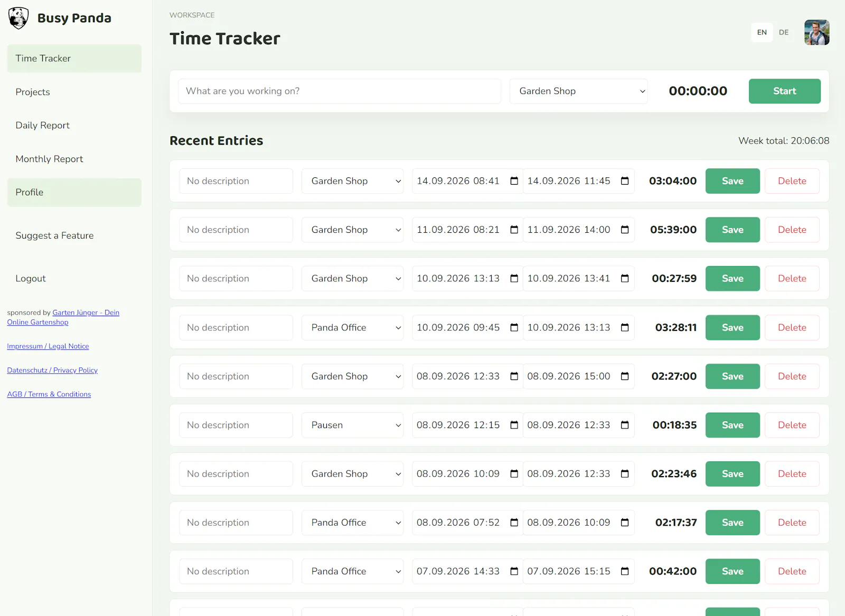Switch language to EN

pos(762,32)
